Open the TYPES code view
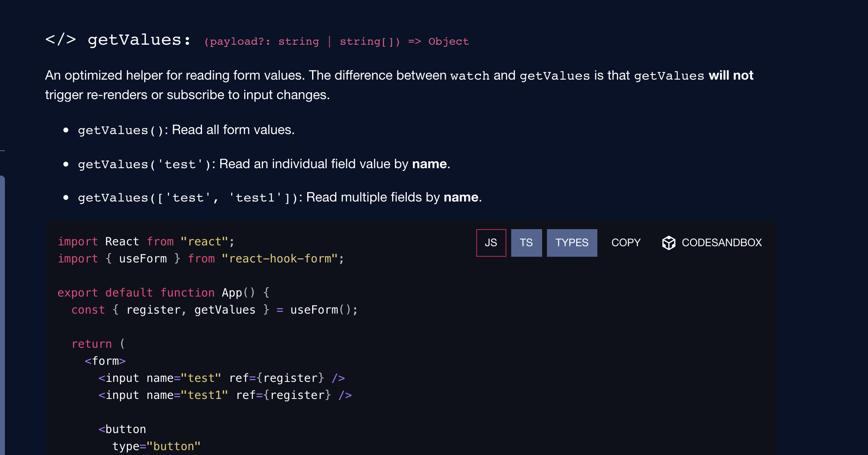Viewport: 868px width, 455px height. tap(572, 243)
